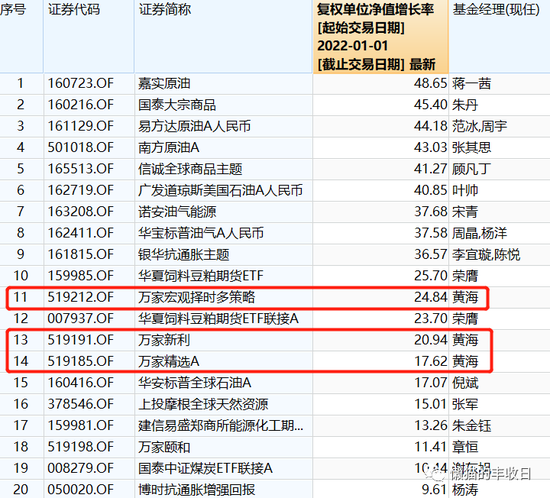The width and height of the screenshot is (550, 498).
Task: Select growth value 45.40
Action: tap(430, 105)
